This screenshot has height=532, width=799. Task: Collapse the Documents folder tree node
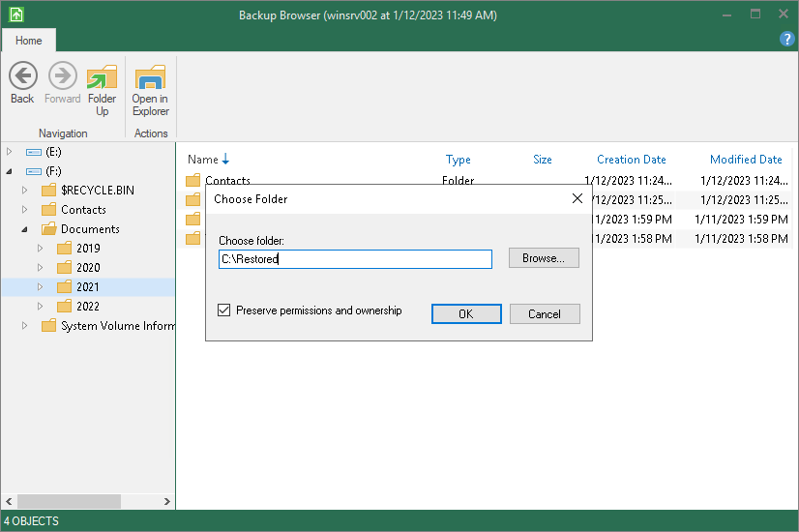(25, 229)
